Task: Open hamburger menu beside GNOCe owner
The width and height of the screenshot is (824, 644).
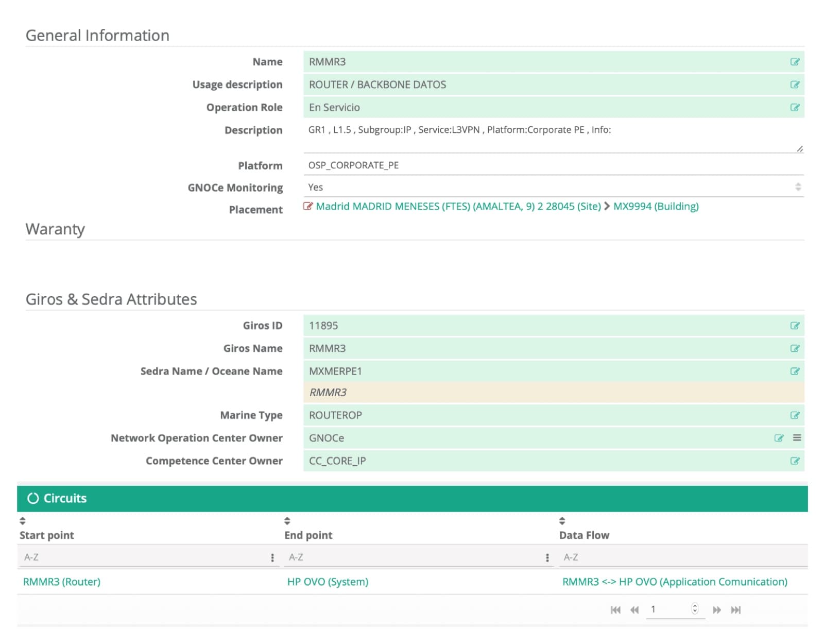Action: point(797,437)
